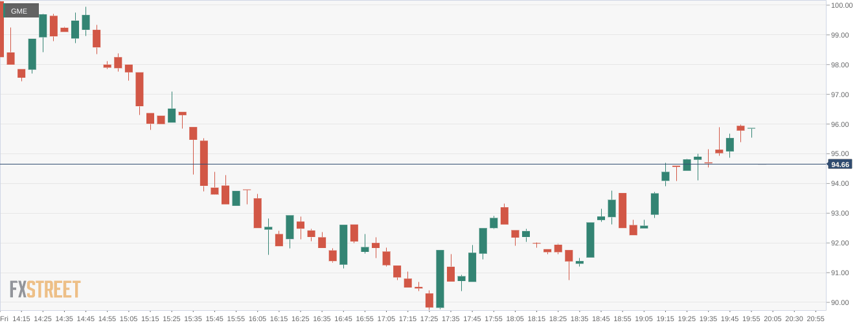
Task: Click the Fri date label on time axis
Action: [5, 319]
